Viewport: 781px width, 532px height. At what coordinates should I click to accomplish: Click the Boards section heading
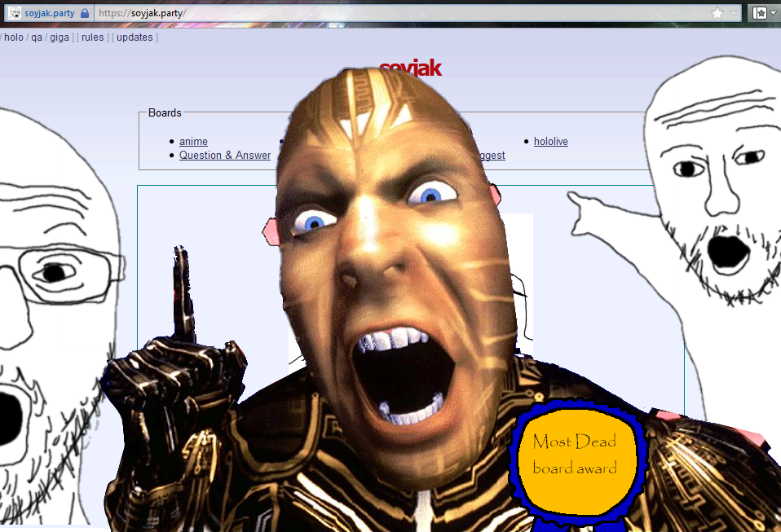coord(165,113)
